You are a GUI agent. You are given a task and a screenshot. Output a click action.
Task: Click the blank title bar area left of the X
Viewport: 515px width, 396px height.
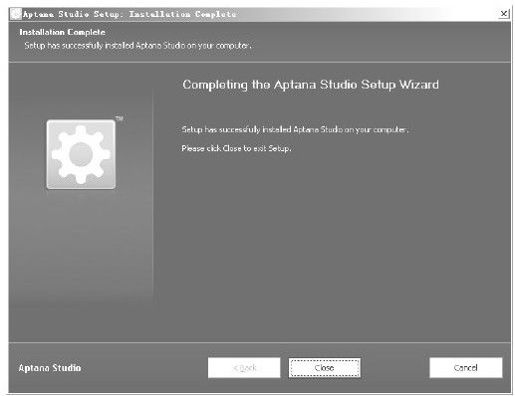click(367, 14)
